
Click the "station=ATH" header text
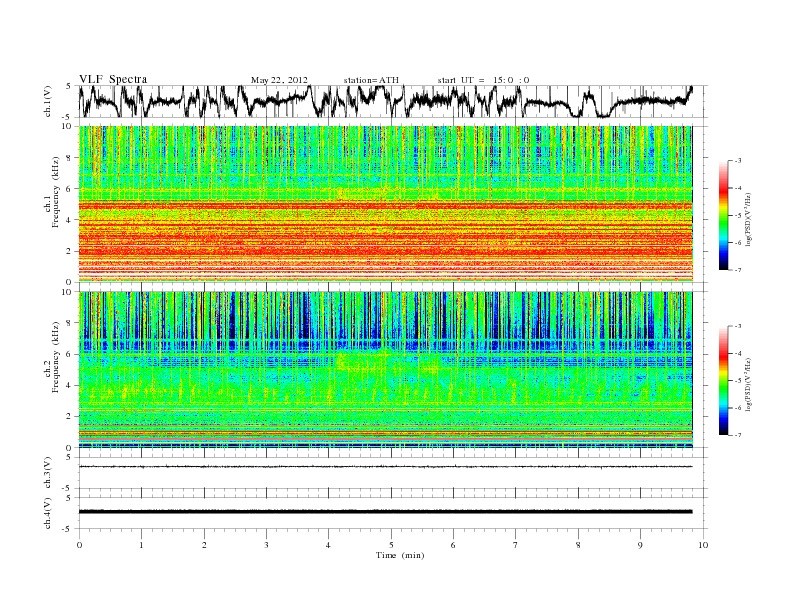(371, 80)
